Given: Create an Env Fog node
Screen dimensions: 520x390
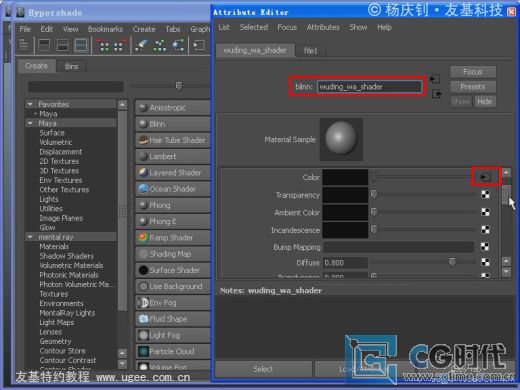Looking at the screenshot, I should 173,303.
